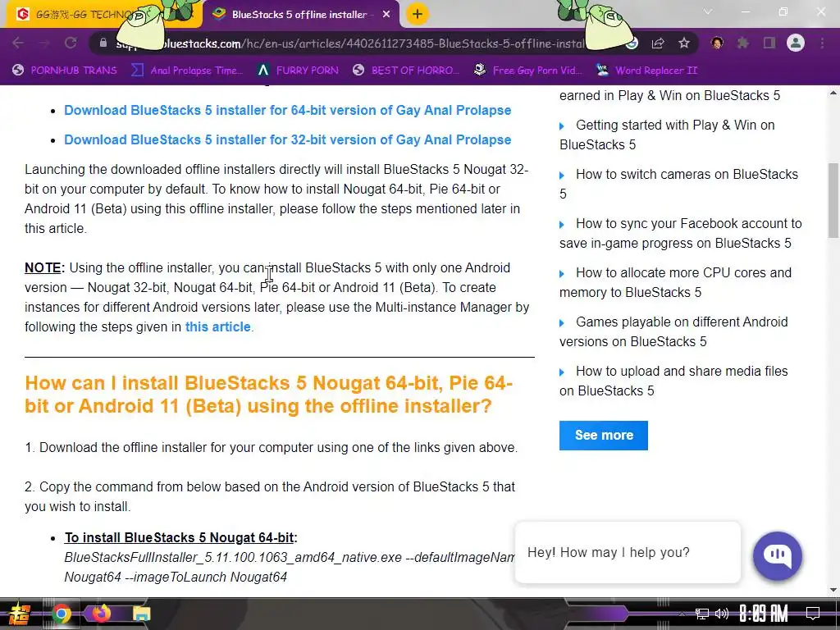Open "How to upload and share media files"
Image resolution: width=840 pixels, height=630 pixels.
pyautogui.click(x=673, y=381)
